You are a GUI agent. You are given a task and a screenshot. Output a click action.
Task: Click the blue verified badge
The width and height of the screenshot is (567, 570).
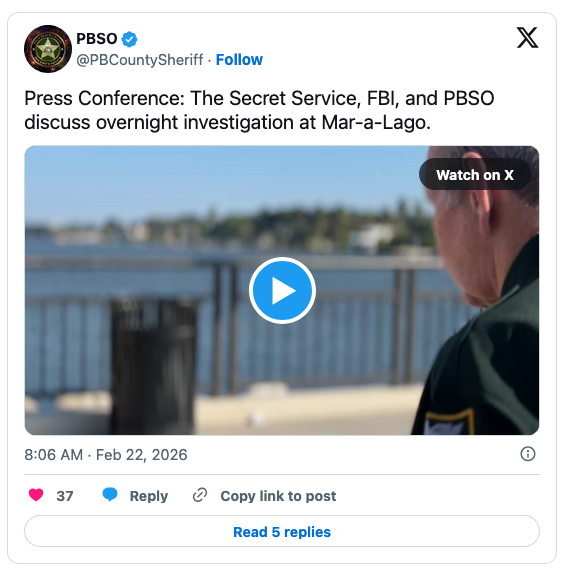[129, 39]
